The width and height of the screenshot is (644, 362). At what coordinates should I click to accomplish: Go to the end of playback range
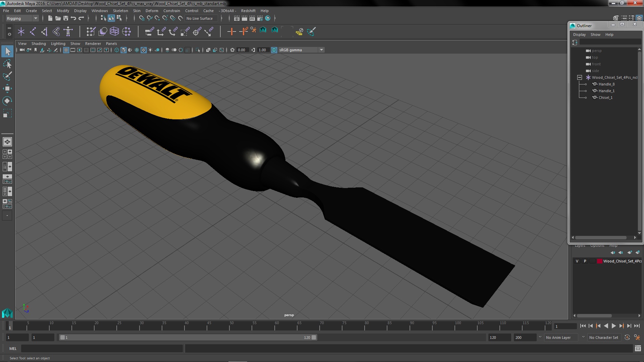637,326
